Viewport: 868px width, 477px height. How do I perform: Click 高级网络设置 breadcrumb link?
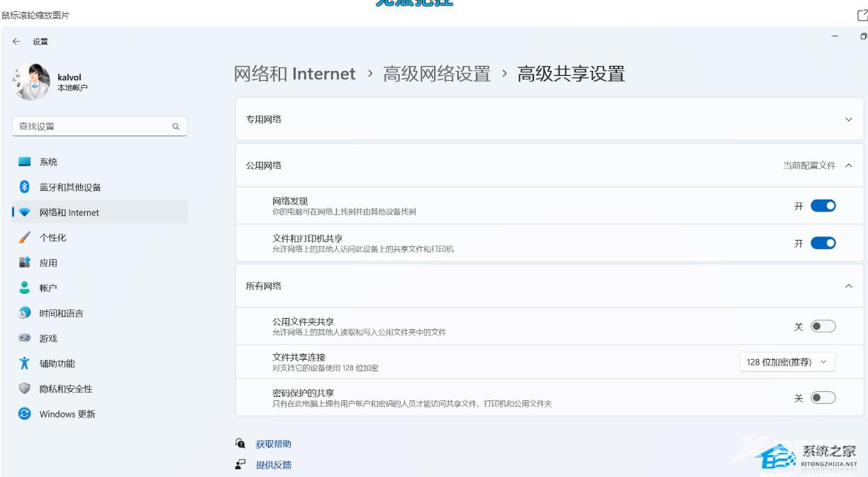coord(437,73)
